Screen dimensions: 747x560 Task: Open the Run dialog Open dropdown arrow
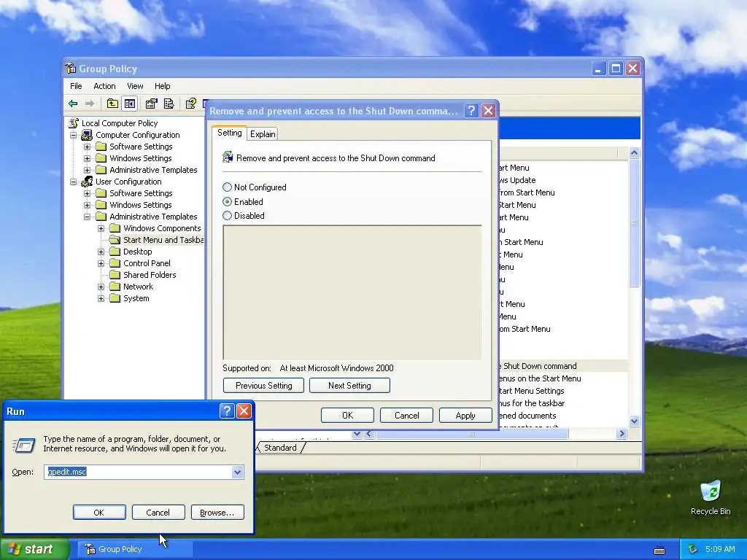click(x=237, y=472)
